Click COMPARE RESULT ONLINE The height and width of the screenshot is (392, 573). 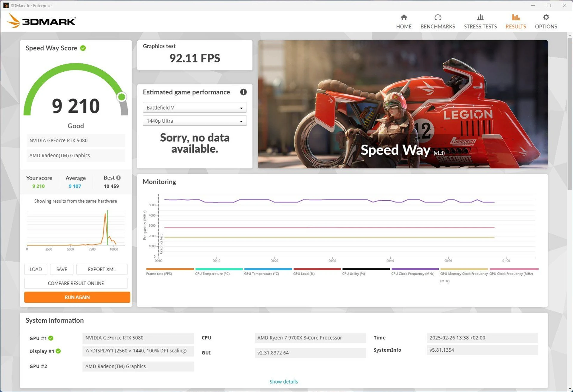76,283
